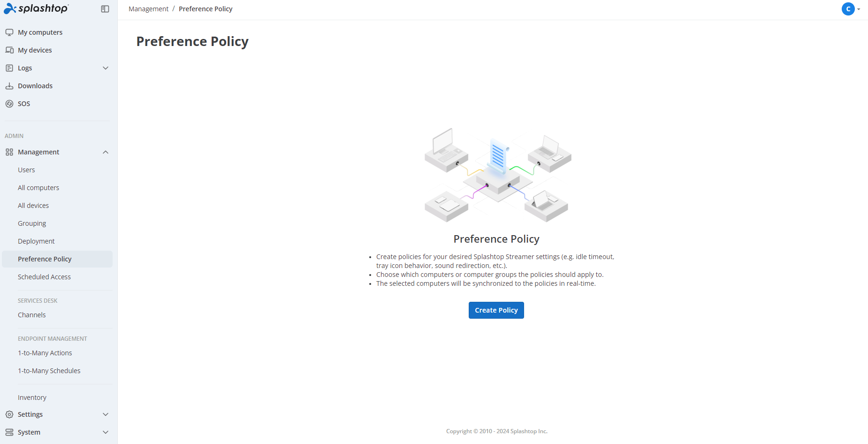Open the account dropdown arrow

[859, 9]
